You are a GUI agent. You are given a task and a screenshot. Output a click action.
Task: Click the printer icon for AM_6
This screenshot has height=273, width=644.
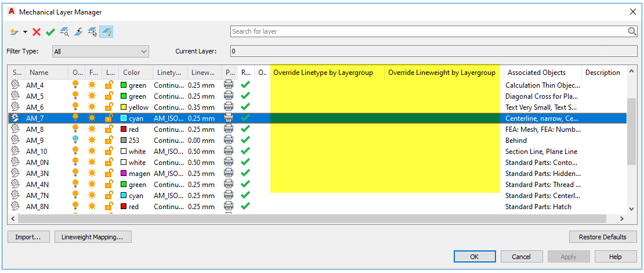tap(229, 107)
